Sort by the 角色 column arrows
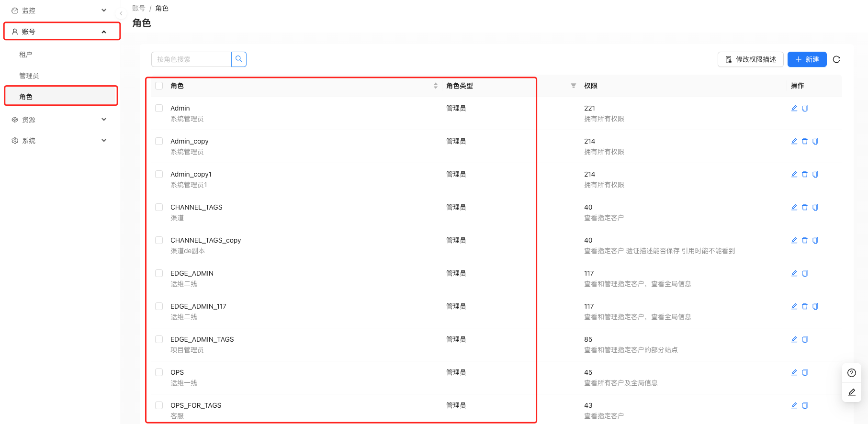 [x=436, y=86]
